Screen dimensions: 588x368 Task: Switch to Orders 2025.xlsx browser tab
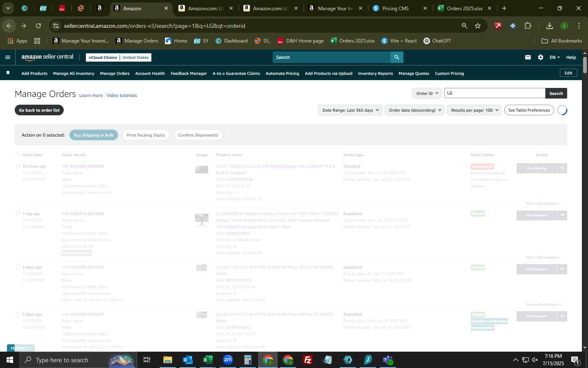click(x=464, y=8)
